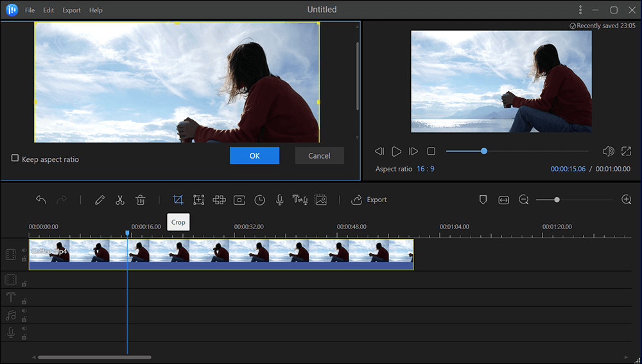642x364 pixels.
Task: Click the timeline scroll-left arrow
Action: tap(34, 357)
